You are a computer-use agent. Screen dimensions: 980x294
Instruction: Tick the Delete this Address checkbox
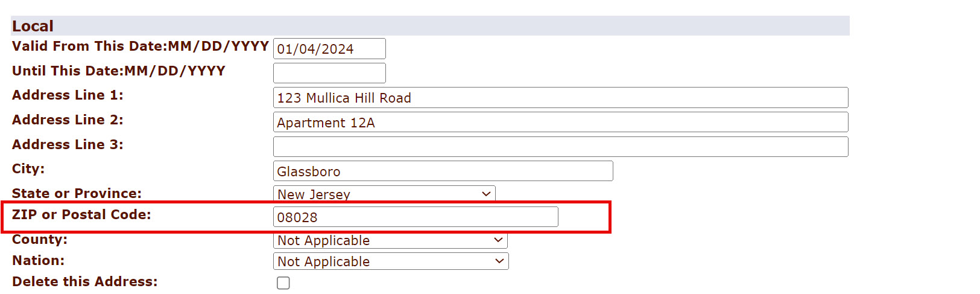point(283,283)
